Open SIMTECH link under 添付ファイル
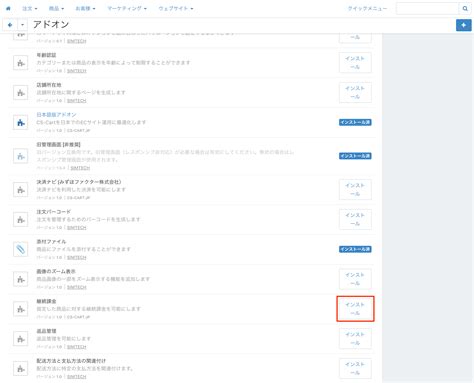This screenshot has height=383, width=474. click(77, 258)
